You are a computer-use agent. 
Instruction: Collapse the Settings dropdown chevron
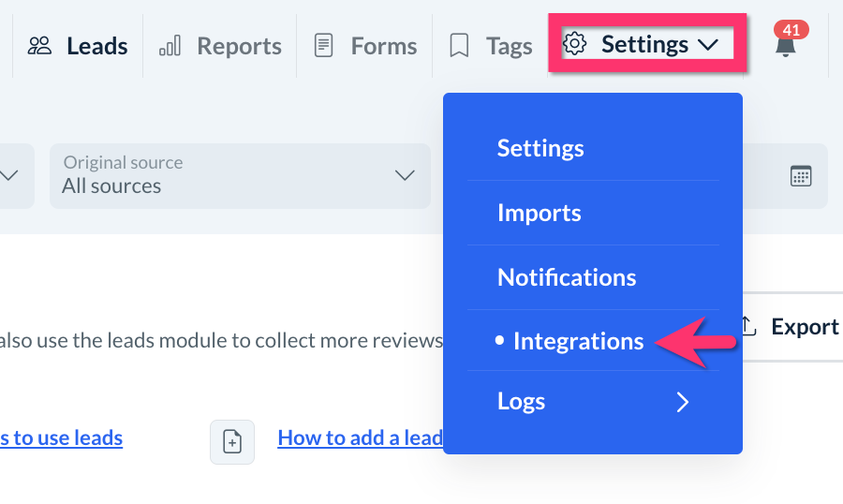click(708, 44)
